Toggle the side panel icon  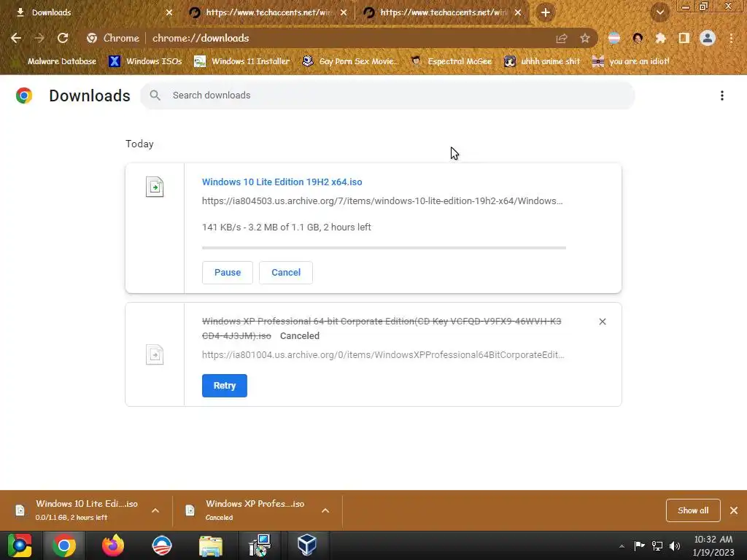tap(684, 38)
